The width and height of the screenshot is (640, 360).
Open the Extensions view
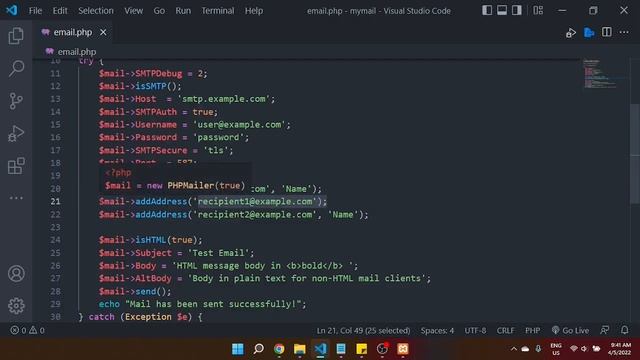click(x=16, y=166)
